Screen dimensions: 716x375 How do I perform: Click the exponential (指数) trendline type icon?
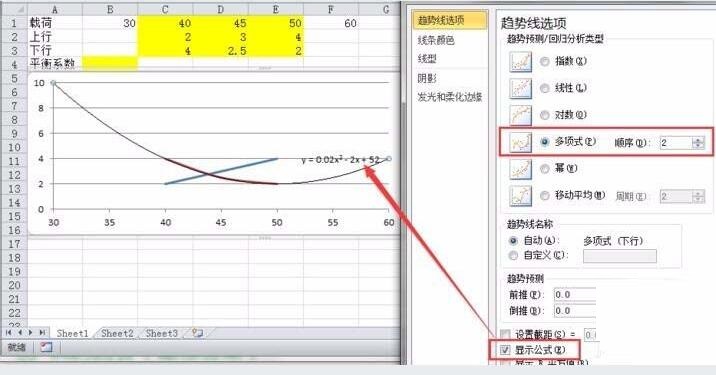521,62
